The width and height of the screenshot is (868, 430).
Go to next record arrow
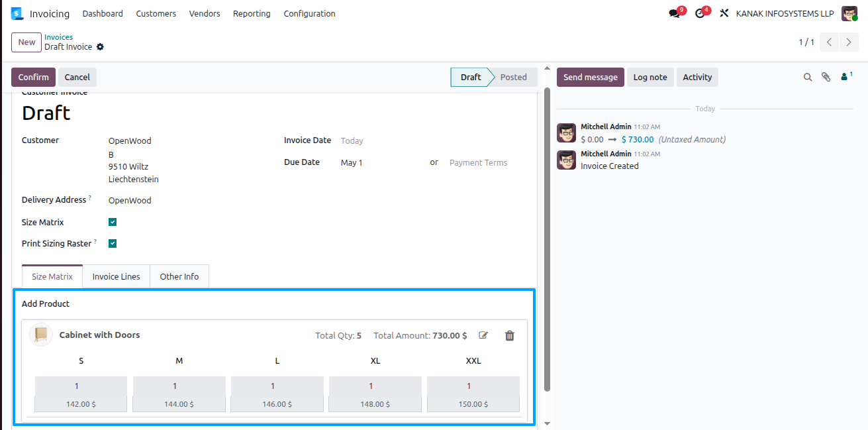pos(849,42)
